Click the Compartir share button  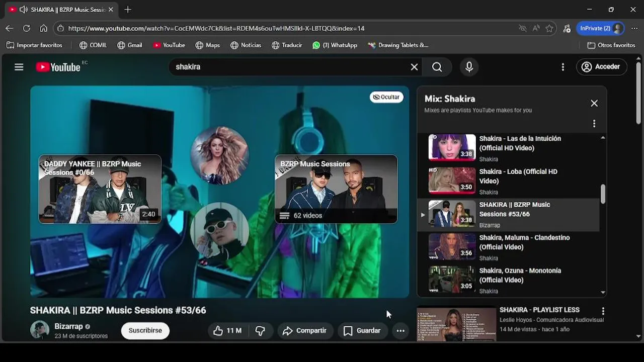304,330
